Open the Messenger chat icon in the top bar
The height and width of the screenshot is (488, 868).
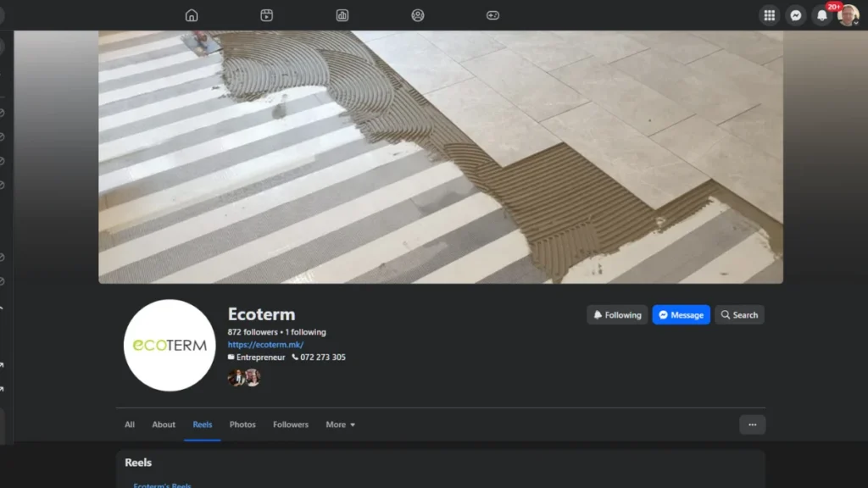pos(796,15)
